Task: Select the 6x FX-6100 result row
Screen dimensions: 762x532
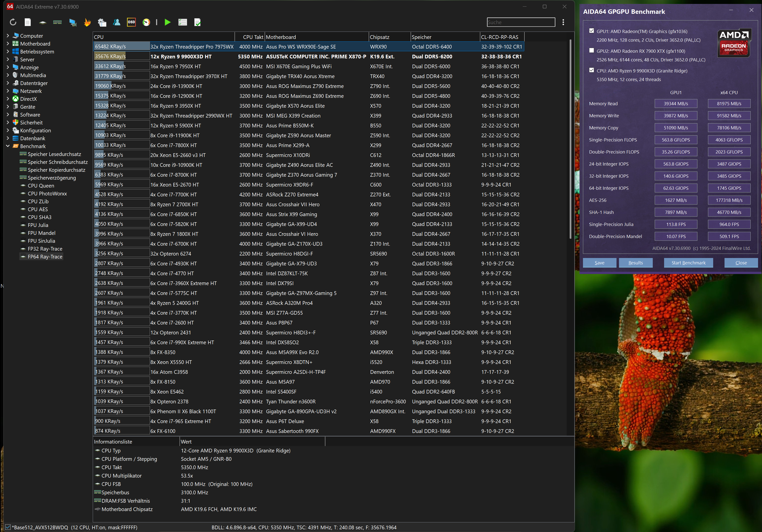Action: coord(309,431)
